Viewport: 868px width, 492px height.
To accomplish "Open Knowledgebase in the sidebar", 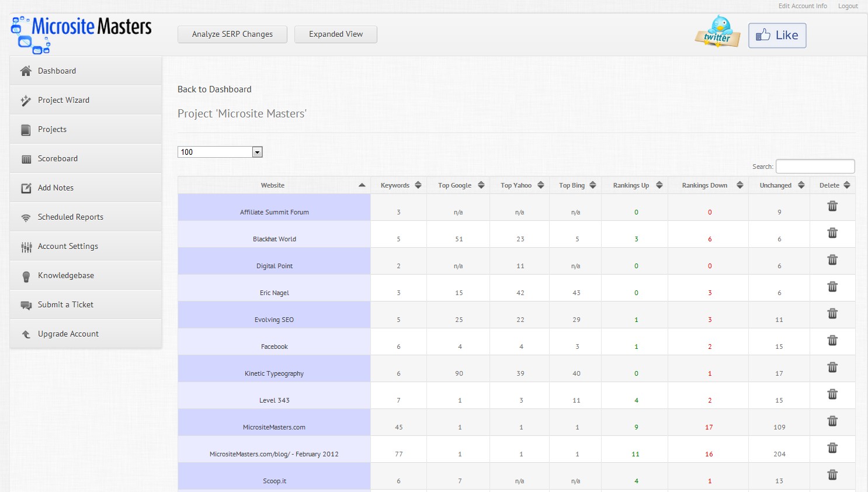I will (x=86, y=275).
